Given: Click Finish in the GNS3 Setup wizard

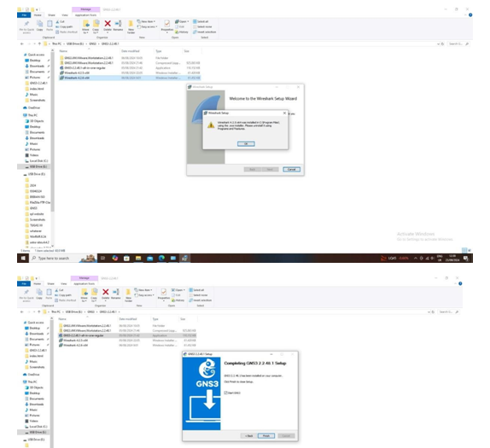Looking at the screenshot, I should coord(266,436).
